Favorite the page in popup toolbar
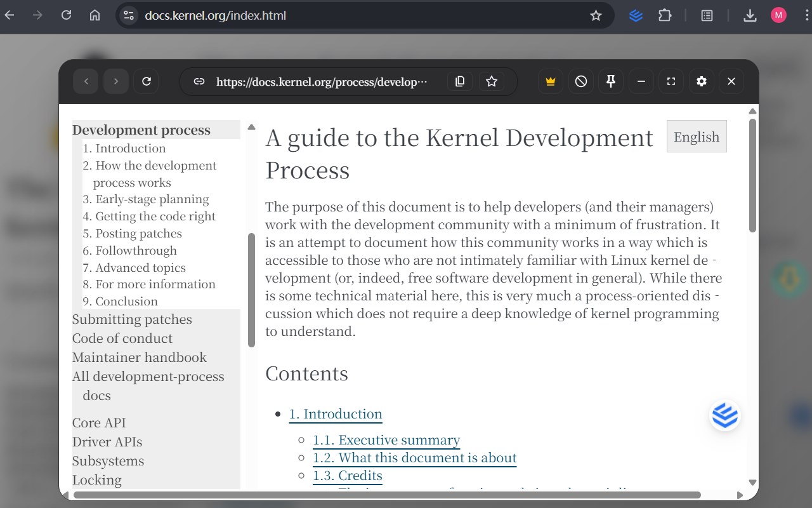Image resolution: width=812 pixels, height=508 pixels. coord(491,81)
